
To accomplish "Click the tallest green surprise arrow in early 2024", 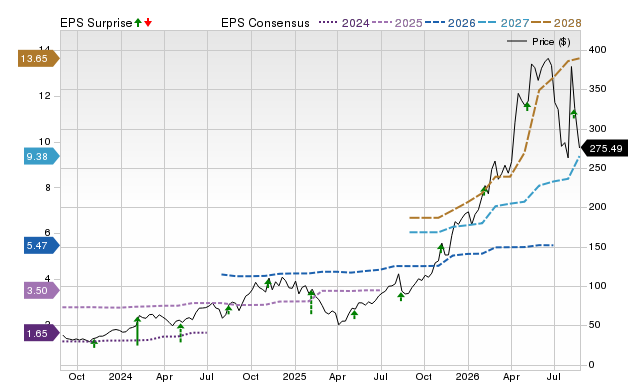I will (138, 331).
